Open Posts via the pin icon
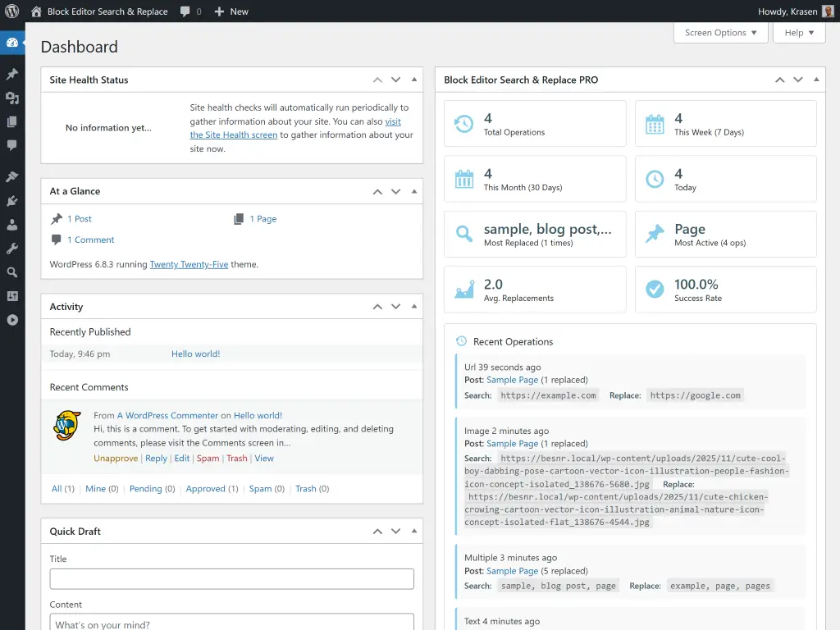Image resolution: width=840 pixels, height=630 pixels. point(11,73)
